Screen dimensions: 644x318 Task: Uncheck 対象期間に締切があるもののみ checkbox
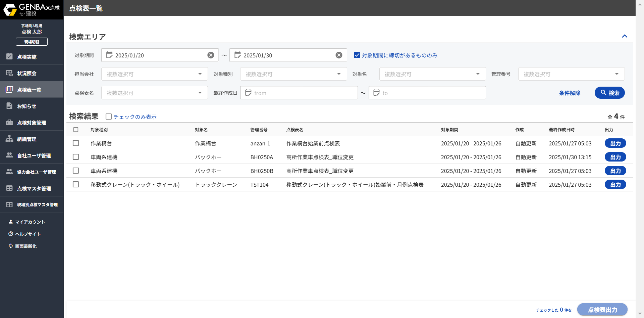point(357,55)
